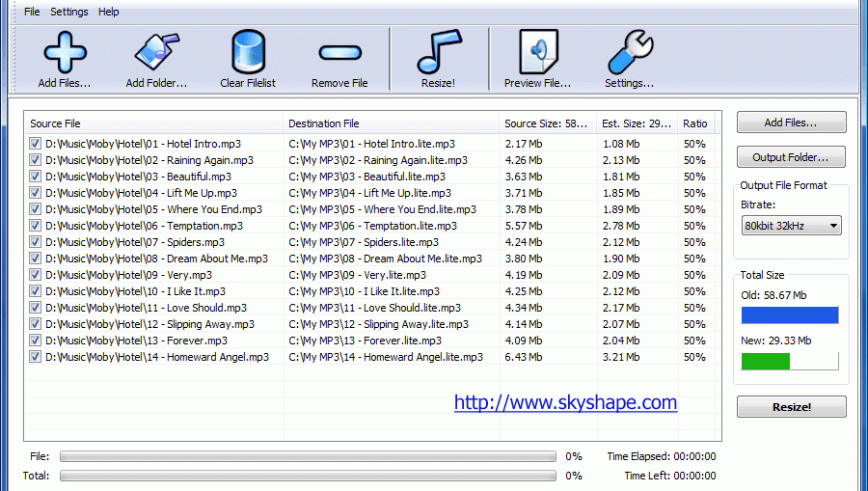Click destination 01 - Hotel Intro.lite.mp3

point(371,144)
